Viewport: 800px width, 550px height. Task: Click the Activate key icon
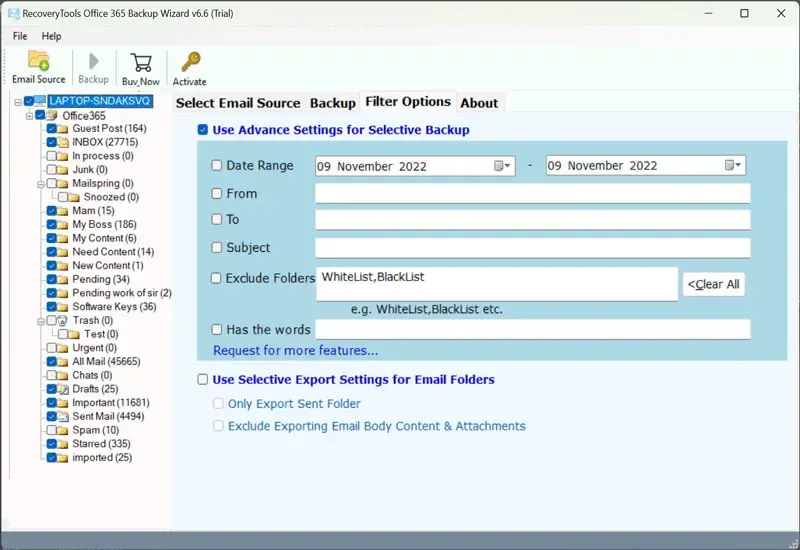click(x=189, y=62)
